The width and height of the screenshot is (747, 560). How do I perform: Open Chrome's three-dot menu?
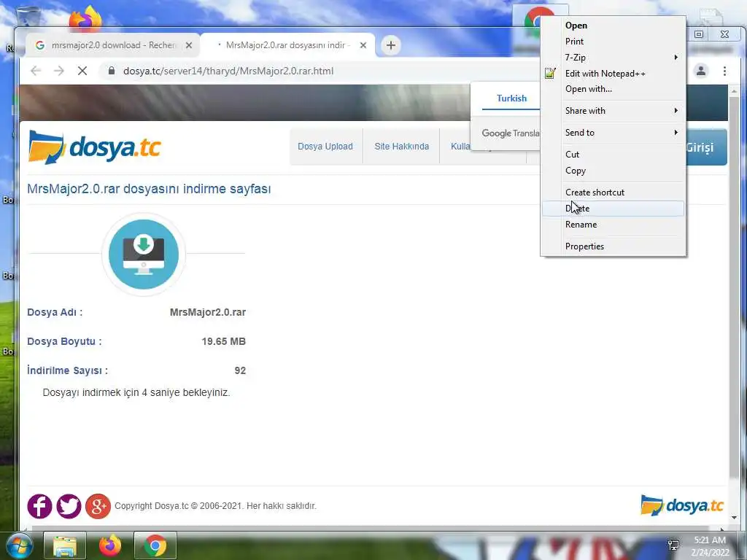(x=724, y=71)
